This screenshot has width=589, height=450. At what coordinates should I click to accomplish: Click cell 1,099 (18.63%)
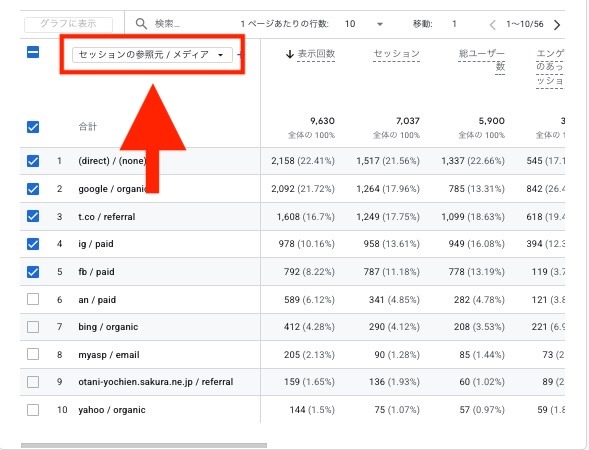click(x=473, y=217)
